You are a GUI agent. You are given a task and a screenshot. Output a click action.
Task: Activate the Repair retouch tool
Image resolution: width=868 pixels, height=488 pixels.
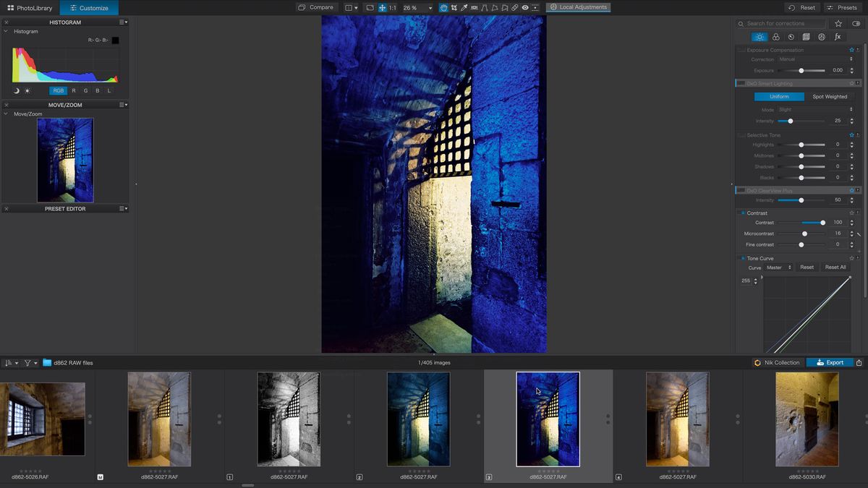coord(515,7)
